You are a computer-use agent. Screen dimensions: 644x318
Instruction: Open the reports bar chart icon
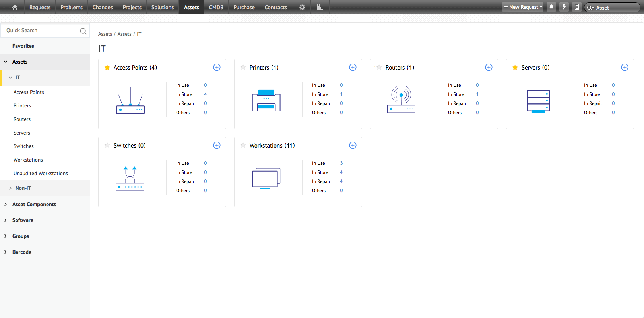click(320, 7)
